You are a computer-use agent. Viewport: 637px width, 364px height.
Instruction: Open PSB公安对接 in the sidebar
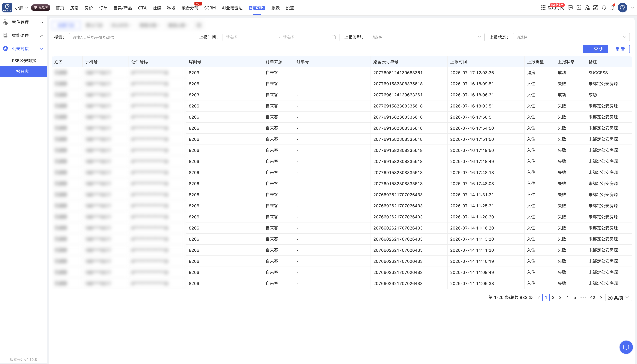(24, 61)
